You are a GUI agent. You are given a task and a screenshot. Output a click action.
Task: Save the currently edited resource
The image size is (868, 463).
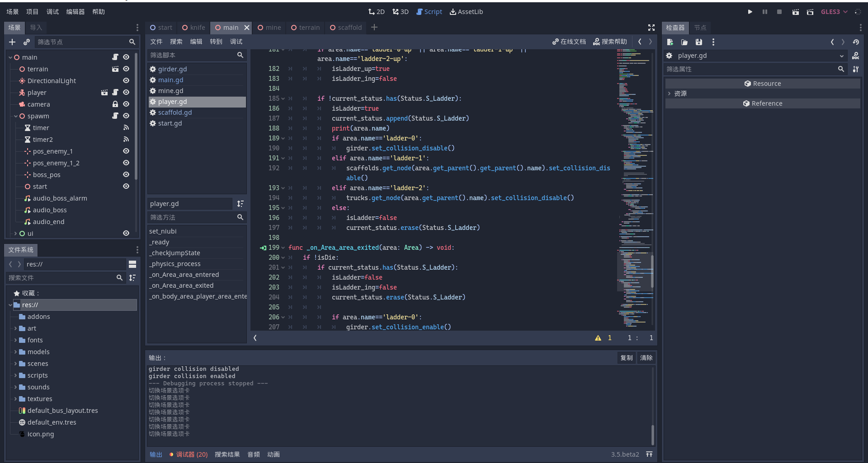tap(699, 42)
